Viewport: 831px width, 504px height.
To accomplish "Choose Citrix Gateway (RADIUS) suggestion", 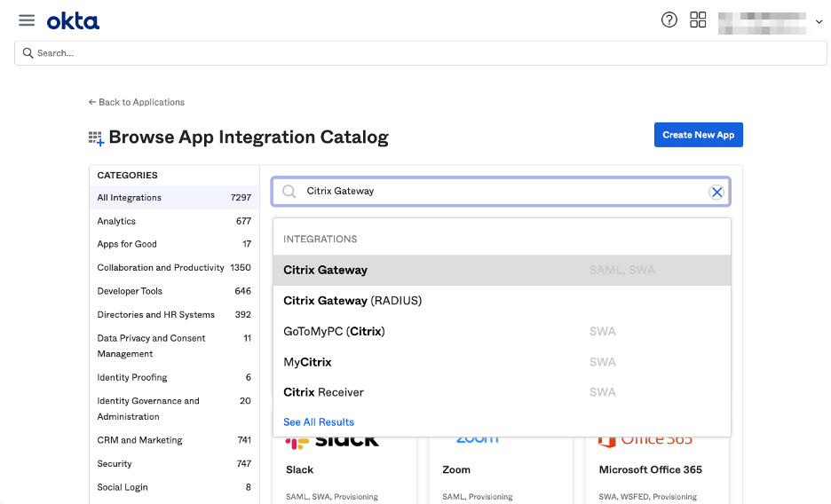I will pyautogui.click(x=352, y=301).
